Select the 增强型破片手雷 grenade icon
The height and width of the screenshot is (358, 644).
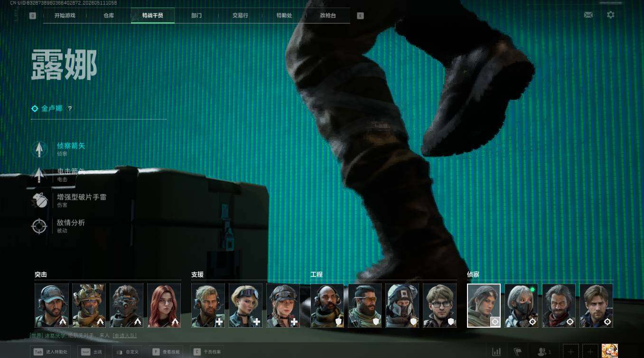(39, 201)
